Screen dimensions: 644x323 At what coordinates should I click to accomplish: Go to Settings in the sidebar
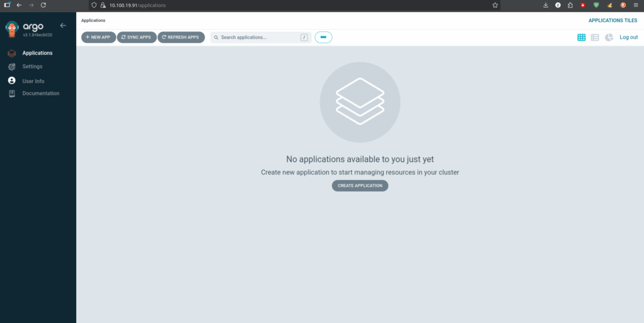pos(32,67)
